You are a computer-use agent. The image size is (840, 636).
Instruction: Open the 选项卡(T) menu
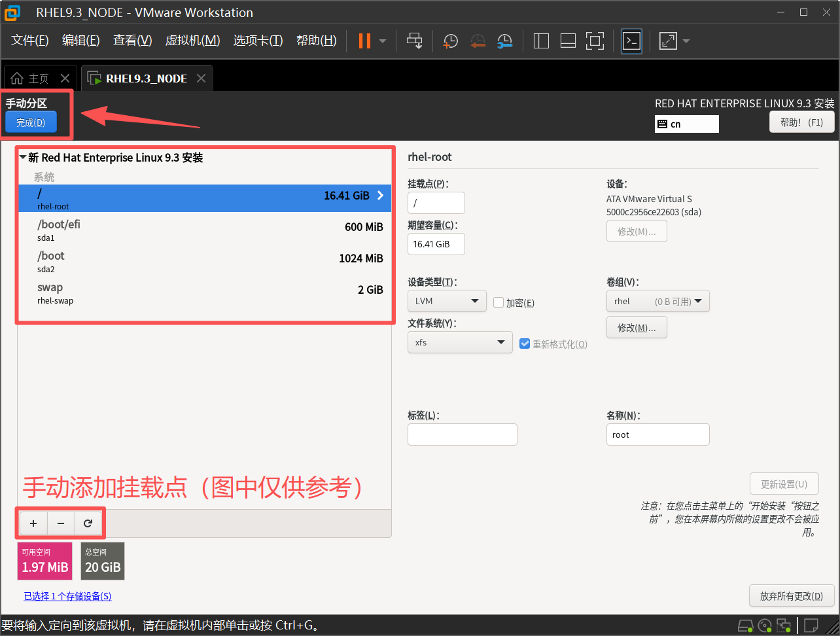tap(258, 41)
